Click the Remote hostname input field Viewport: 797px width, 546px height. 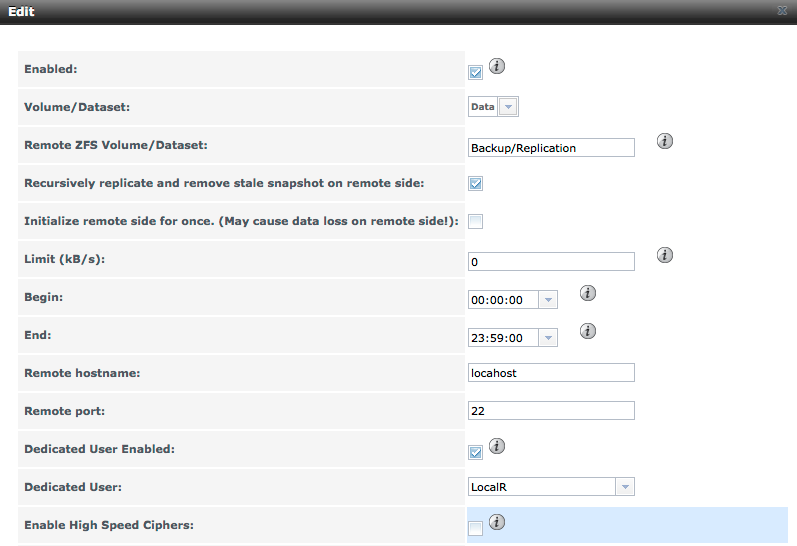pos(551,373)
